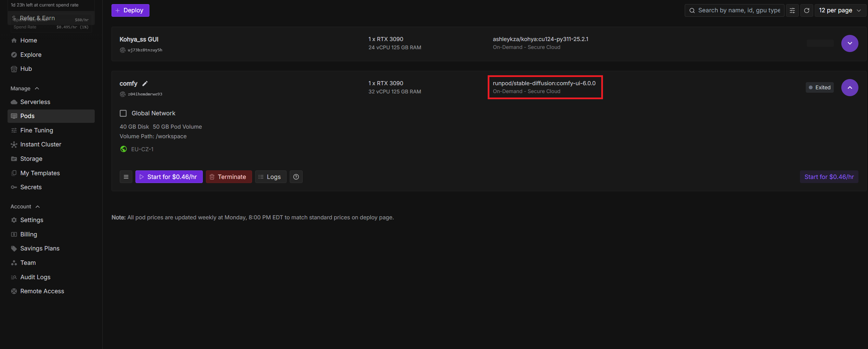Open Billing page

(x=51, y=234)
